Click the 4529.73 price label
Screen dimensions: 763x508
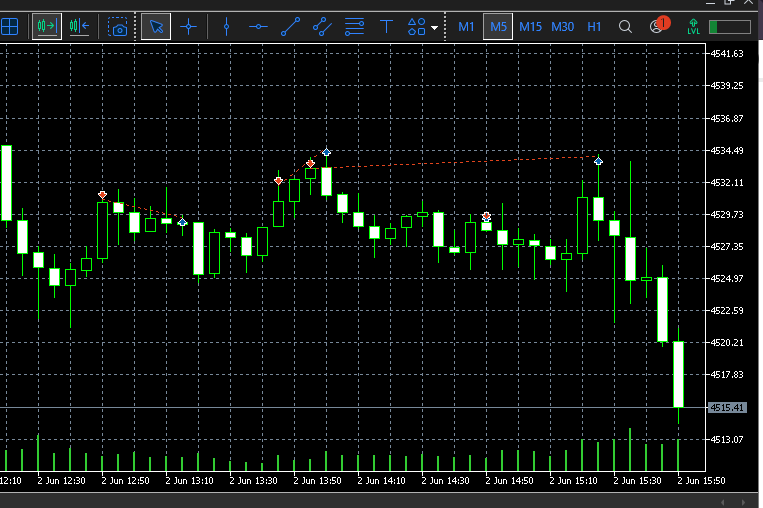pos(727,214)
